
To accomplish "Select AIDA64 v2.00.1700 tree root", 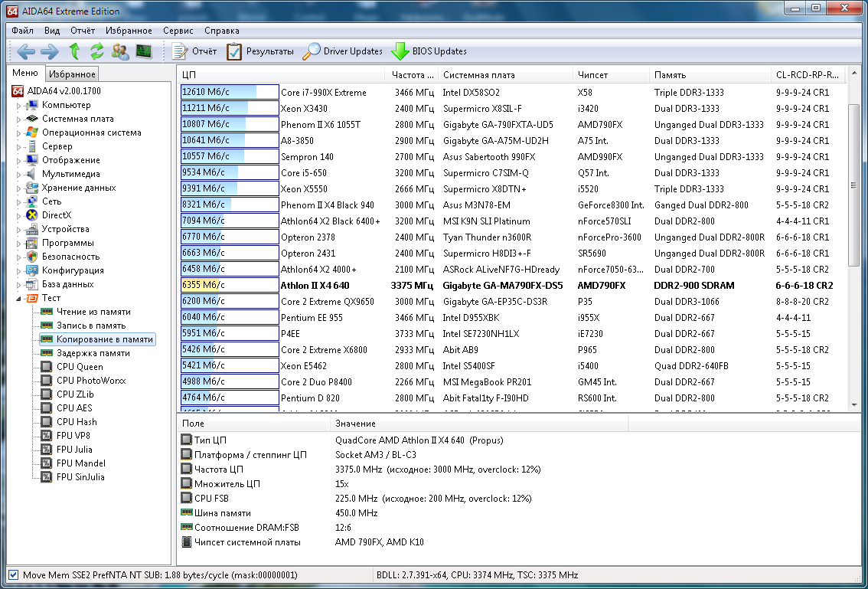I will coord(57,91).
